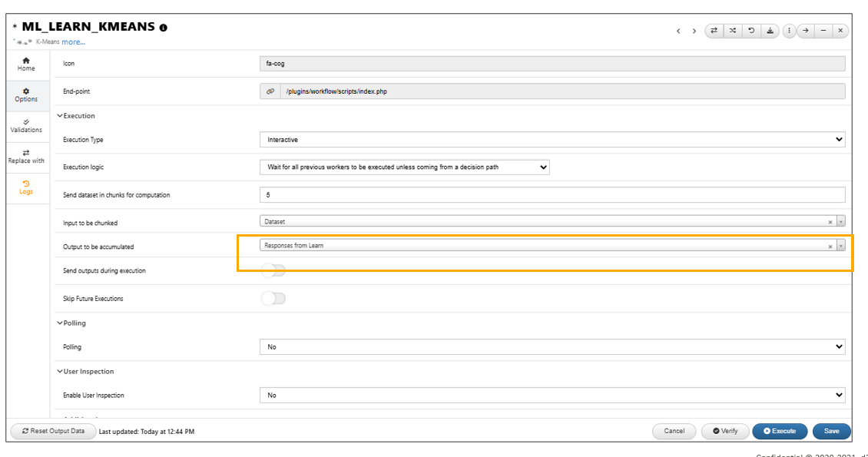Screen dimensions: 868x457
Task: Click the chunk size input field
Action: tap(552, 195)
